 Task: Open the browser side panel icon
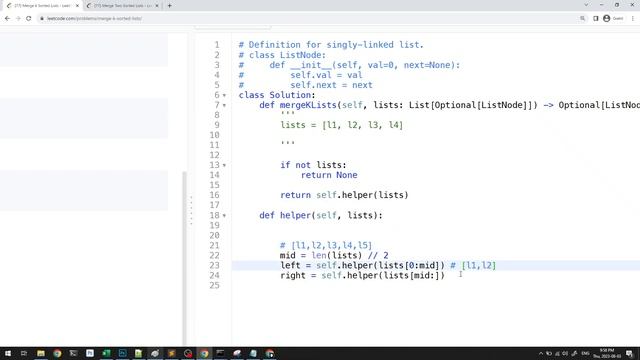point(596,18)
